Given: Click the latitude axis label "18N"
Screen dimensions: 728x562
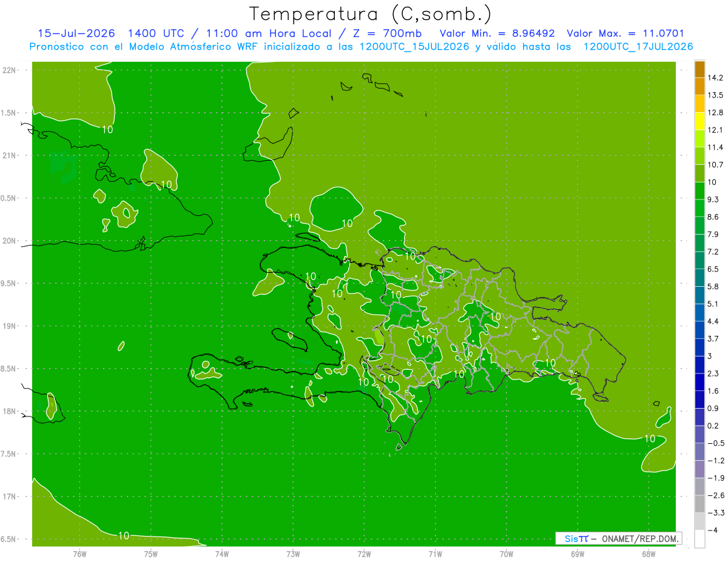Looking at the screenshot, I should tap(9, 411).
